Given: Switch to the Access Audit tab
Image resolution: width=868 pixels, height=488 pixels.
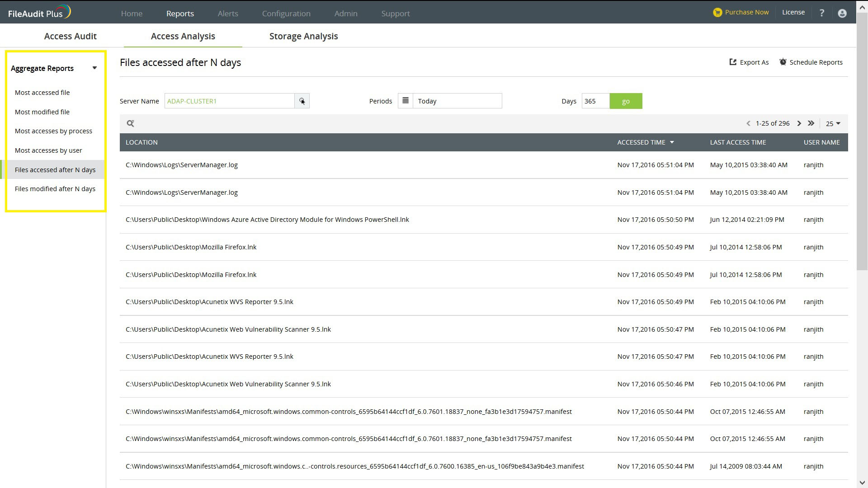Looking at the screenshot, I should tap(70, 36).
